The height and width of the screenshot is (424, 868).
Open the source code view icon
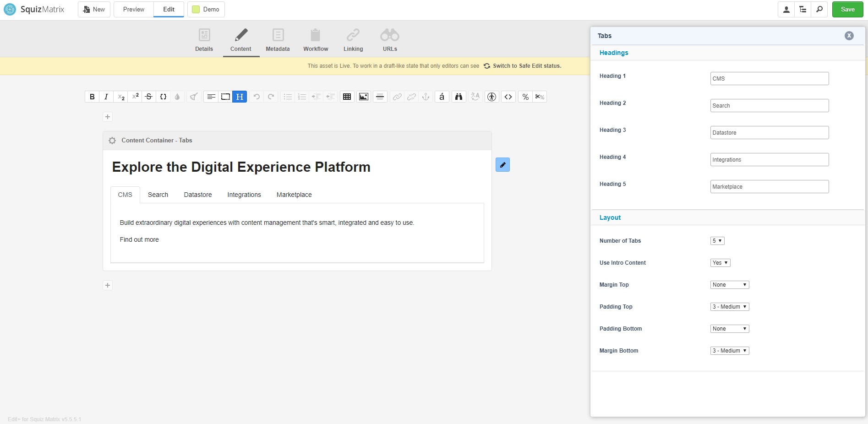point(508,97)
